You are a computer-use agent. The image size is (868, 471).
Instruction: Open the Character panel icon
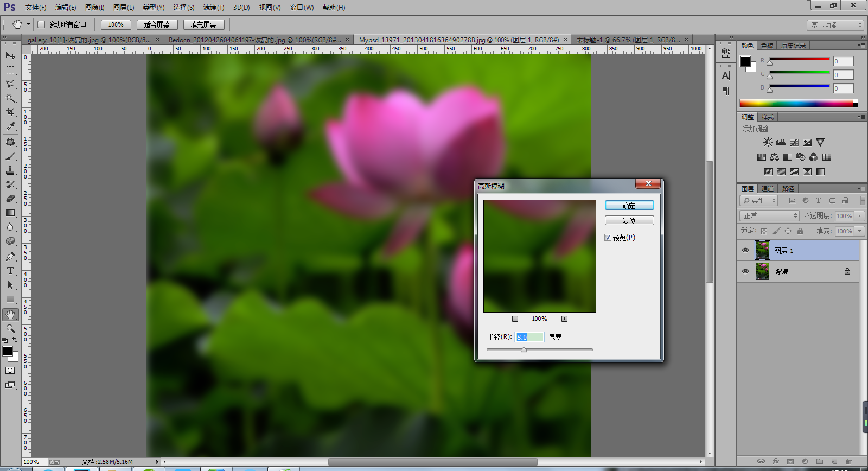click(726, 75)
